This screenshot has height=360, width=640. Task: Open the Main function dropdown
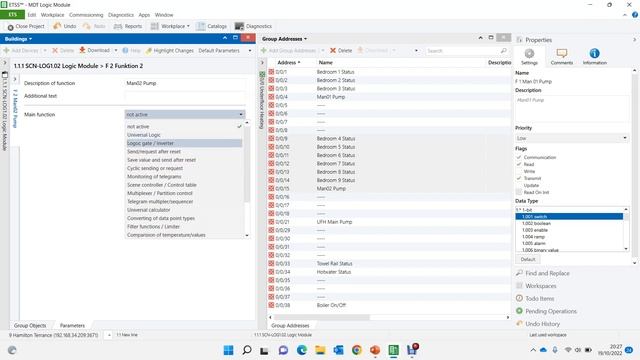tap(184, 115)
